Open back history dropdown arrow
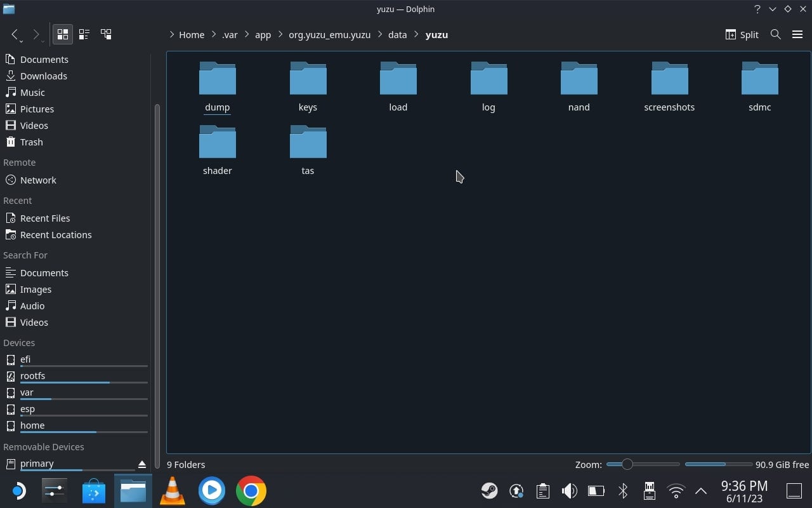 pos(21,41)
